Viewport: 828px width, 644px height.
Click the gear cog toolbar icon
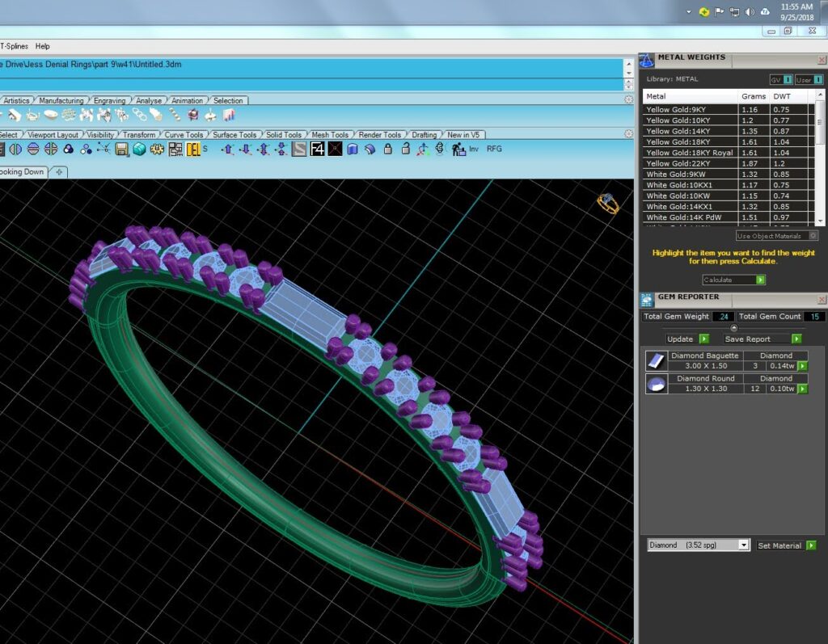157,149
